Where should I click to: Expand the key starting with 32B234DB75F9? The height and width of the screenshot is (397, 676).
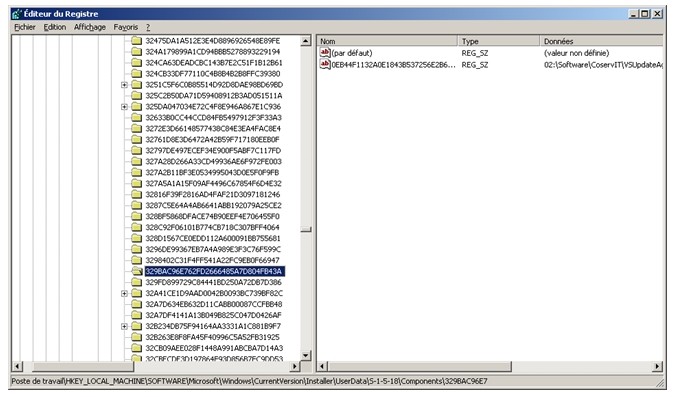124,327
